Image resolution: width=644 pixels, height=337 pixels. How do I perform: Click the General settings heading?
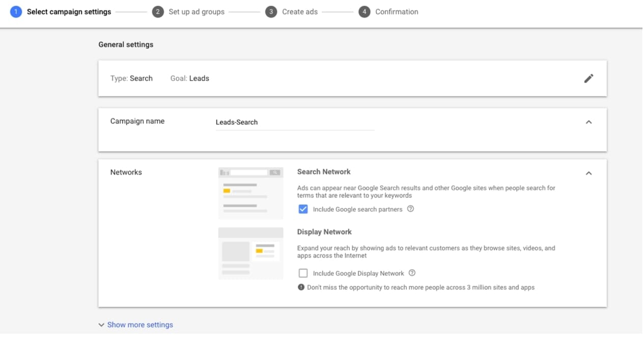(x=126, y=44)
